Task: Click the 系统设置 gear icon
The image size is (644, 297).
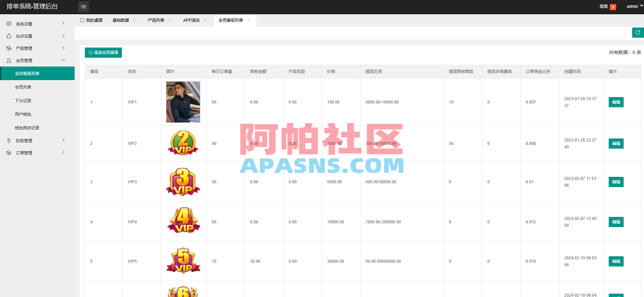Action: click(x=9, y=24)
